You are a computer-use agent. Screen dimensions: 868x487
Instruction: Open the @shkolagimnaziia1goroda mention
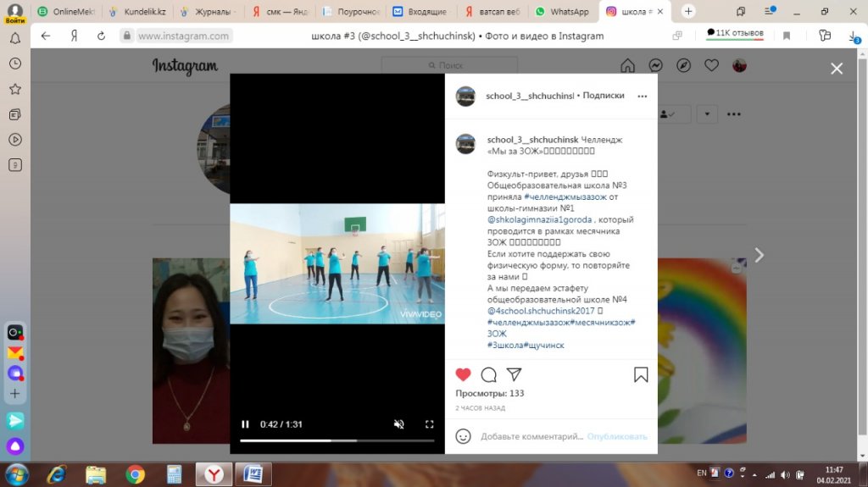tap(539, 219)
